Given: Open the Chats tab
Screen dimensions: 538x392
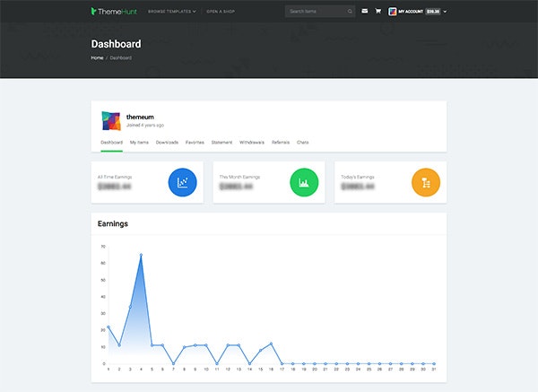Looking at the screenshot, I should pos(303,142).
